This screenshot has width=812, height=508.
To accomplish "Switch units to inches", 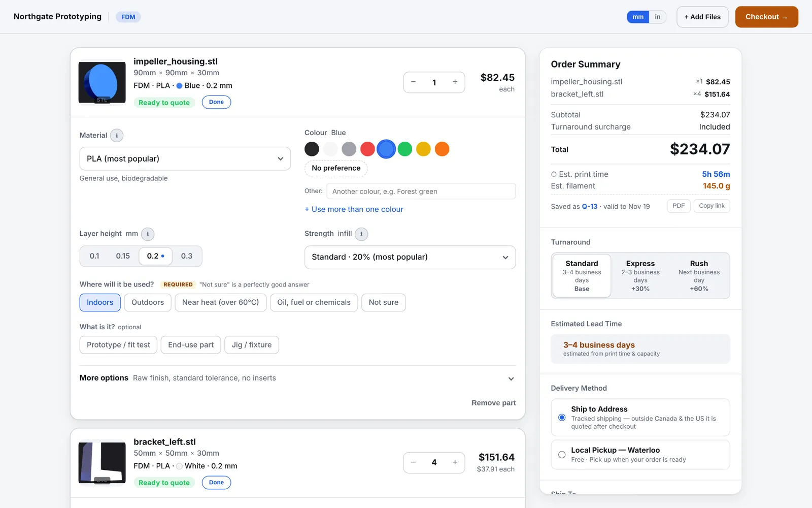I will pyautogui.click(x=657, y=17).
